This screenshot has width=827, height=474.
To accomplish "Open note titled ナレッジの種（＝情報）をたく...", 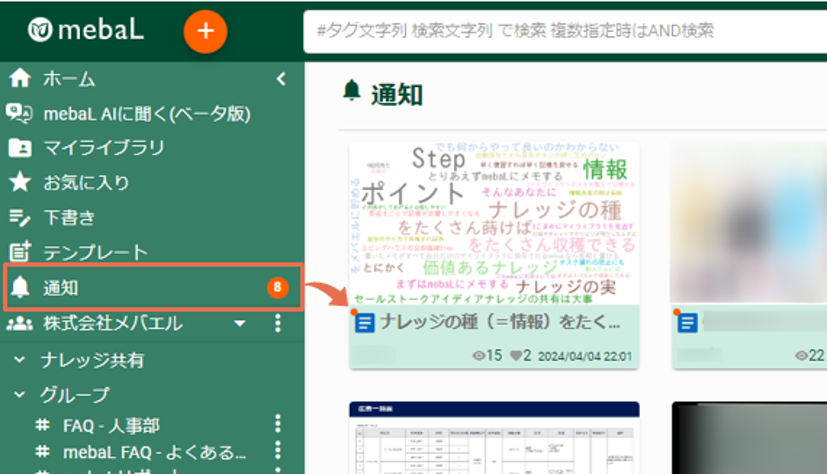I will [x=500, y=322].
